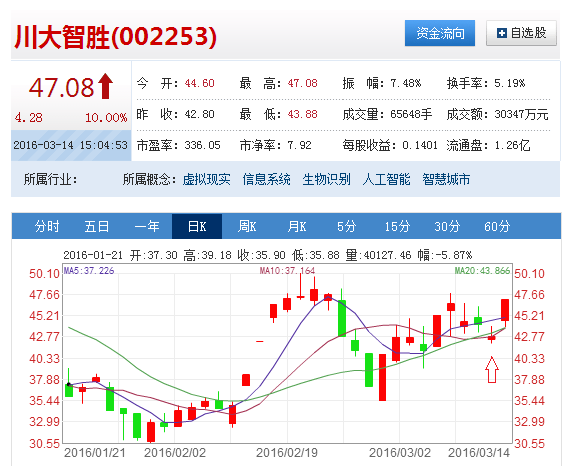The width and height of the screenshot is (575, 466).
Task: Switch to the 分时 chart tab
Action: [x=47, y=226]
